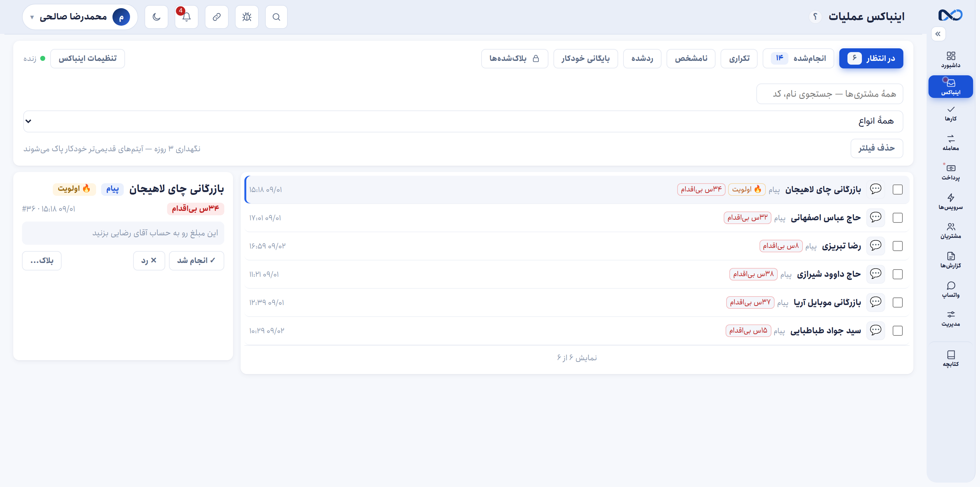Check the box for حاج داوود شیرازی row
Screen dimensions: 980x487
pos(897,274)
